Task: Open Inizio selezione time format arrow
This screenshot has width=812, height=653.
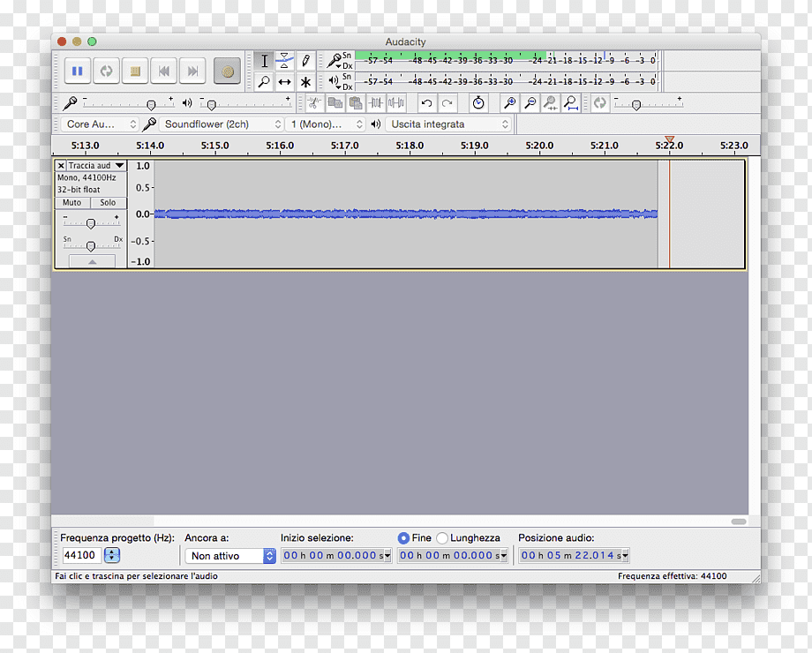Action: click(x=387, y=556)
